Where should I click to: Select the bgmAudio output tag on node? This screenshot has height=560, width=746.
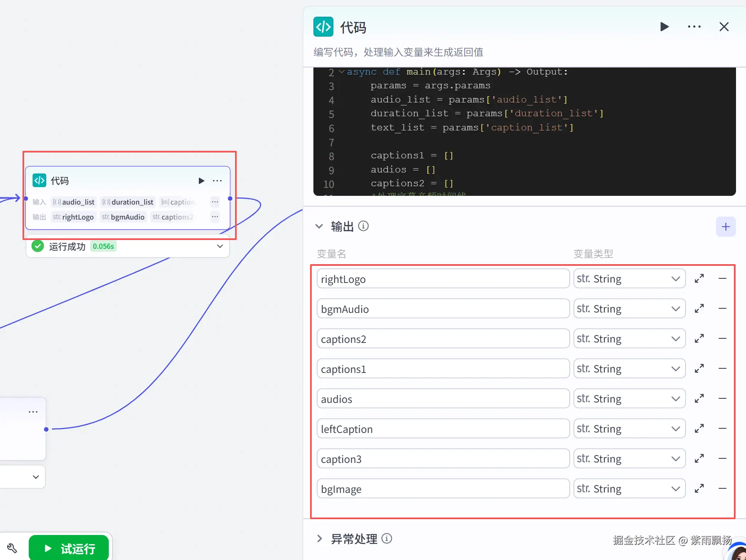click(123, 217)
